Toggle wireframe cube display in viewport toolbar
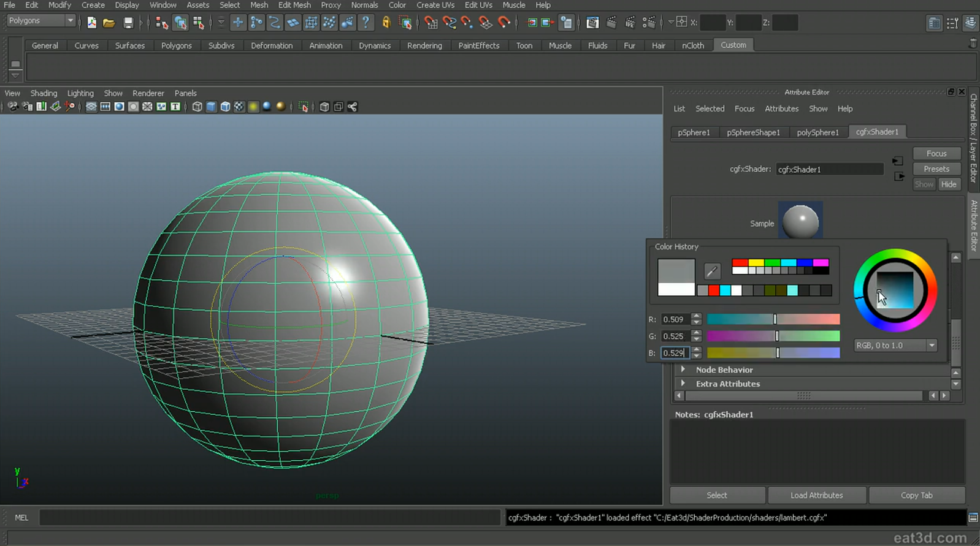Viewport: 980px width, 546px height. pyautogui.click(x=197, y=107)
